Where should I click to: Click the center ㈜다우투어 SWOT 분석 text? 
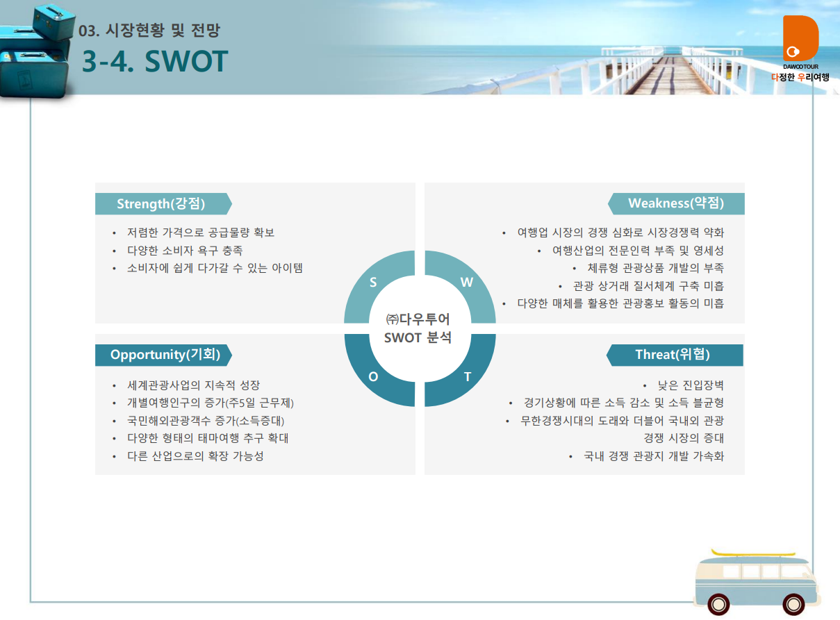418,328
